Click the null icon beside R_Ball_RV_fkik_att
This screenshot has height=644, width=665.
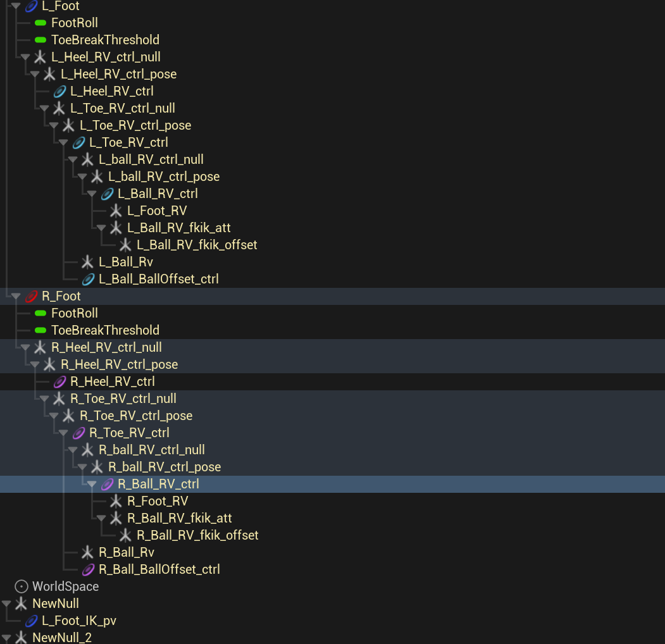[116, 518]
